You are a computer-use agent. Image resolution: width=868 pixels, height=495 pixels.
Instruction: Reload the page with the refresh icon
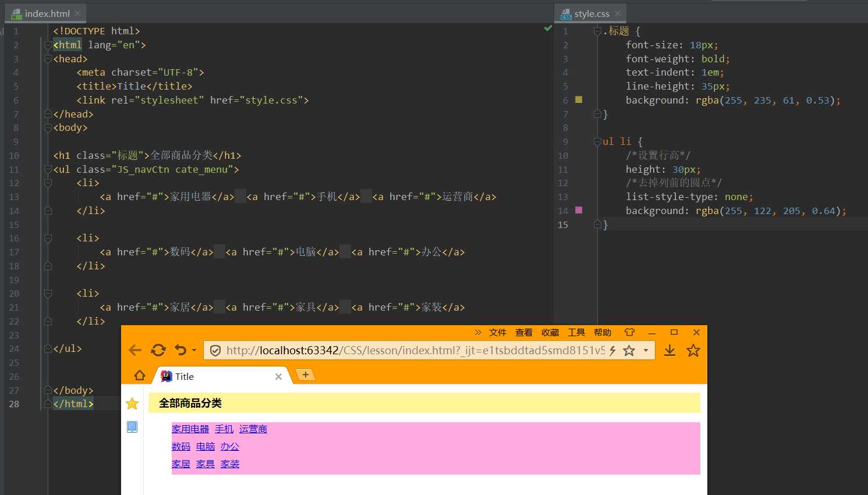pos(158,350)
